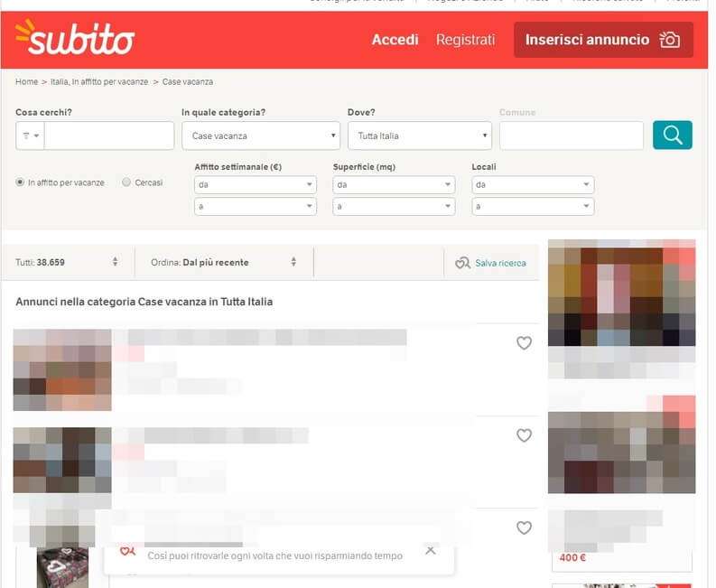The image size is (716, 588).
Task: Favorite the first listing with heart icon
Action: [524, 343]
